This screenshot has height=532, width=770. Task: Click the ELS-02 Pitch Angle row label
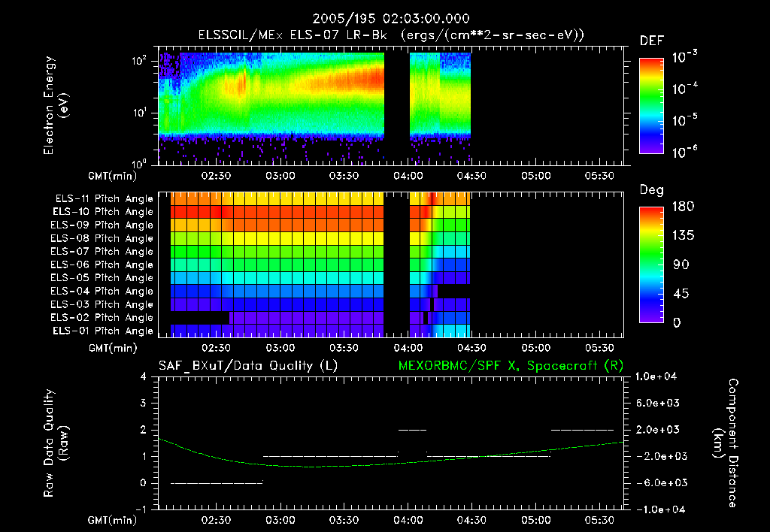pyautogui.click(x=102, y=318)
